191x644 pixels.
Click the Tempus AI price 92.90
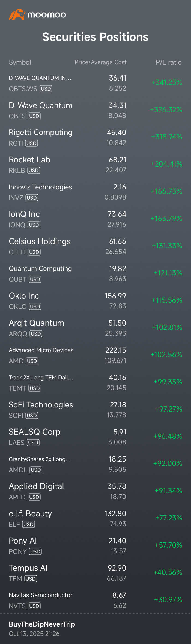[x=117, y=568]
